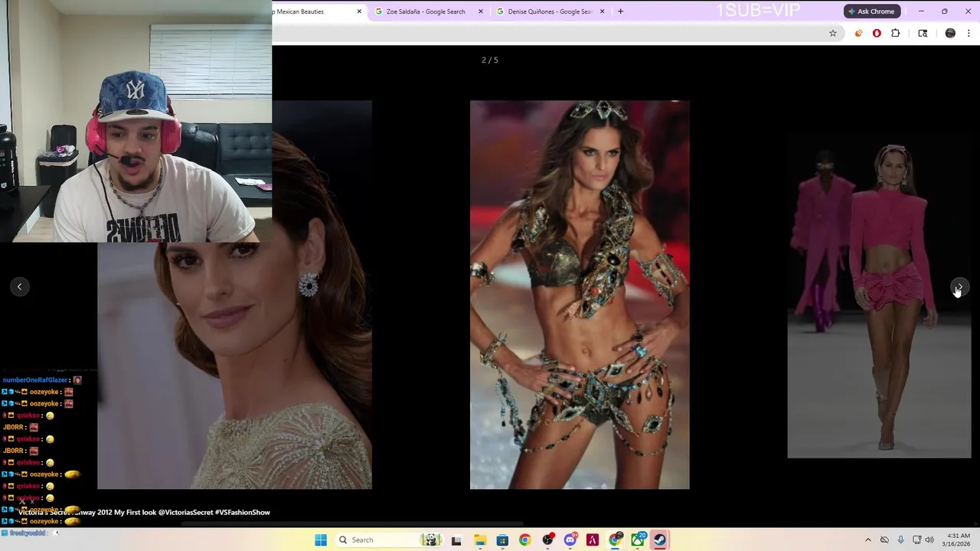The width and height of the screenshot is (980, 551).
Task: Go to the previous gallery image arrow
Action: tap(20, 287)
